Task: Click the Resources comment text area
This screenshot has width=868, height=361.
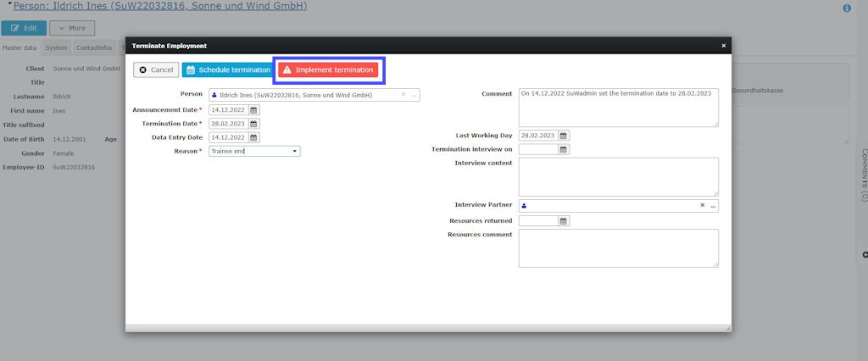Action: pyautogui.click(x=618, y=248)
